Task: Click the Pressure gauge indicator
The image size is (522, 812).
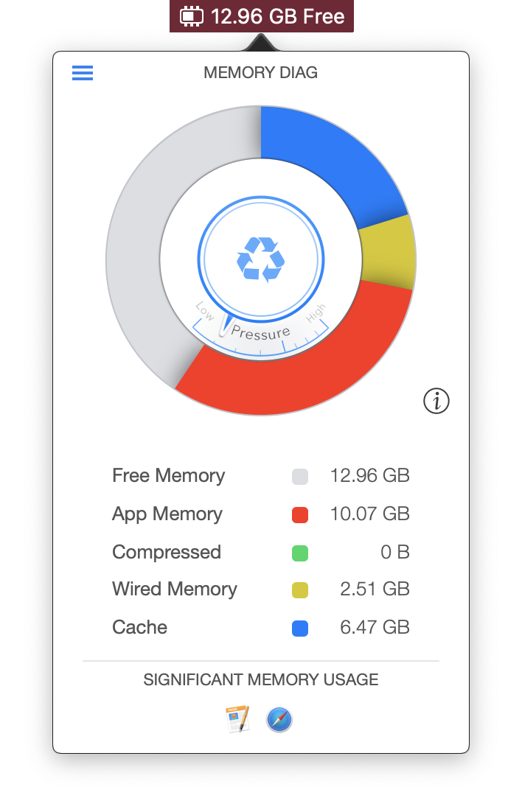Action: 260,333
